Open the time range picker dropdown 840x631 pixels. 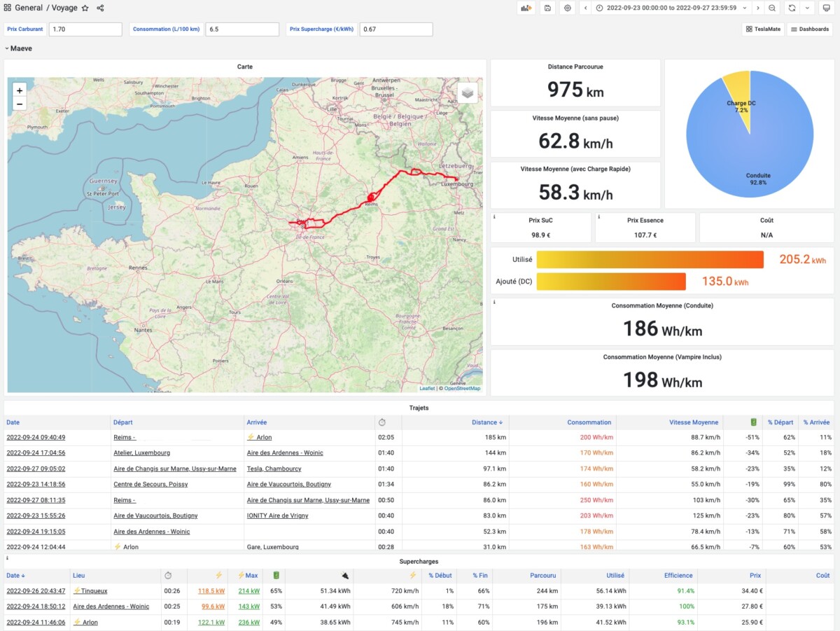coord(671,8)
